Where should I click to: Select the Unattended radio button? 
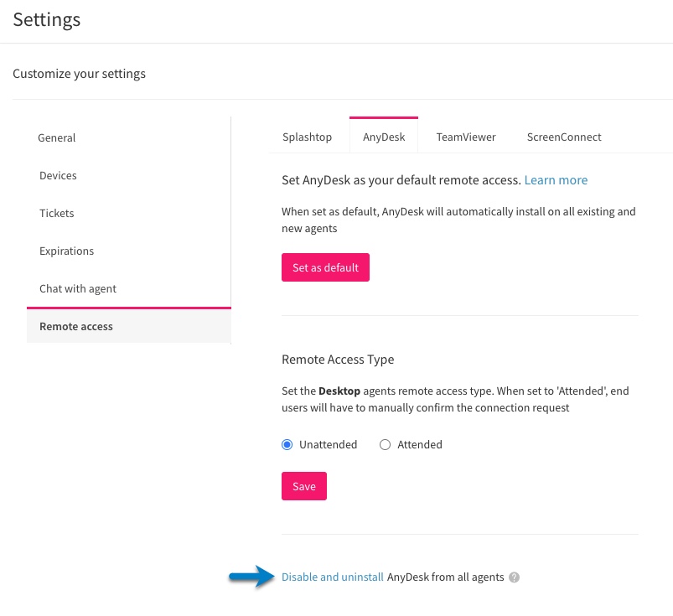click(287, 445)
